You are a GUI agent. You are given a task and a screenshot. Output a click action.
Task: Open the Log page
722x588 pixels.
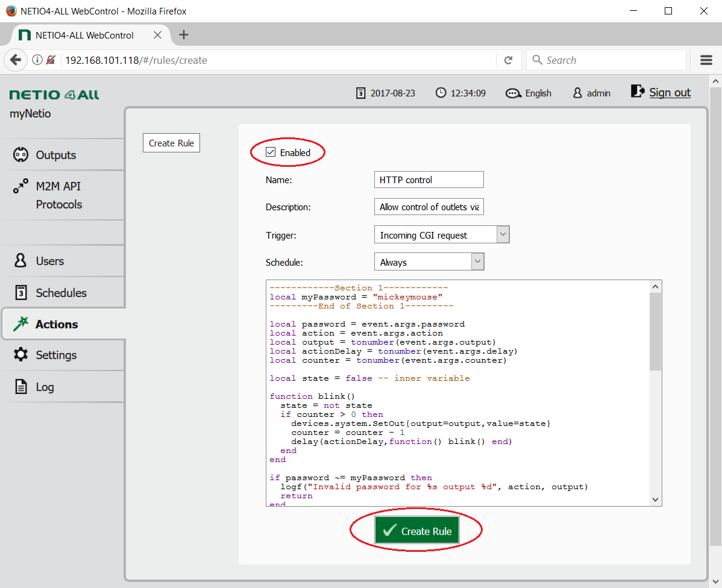pyautogui.click(x=63, y=386)
